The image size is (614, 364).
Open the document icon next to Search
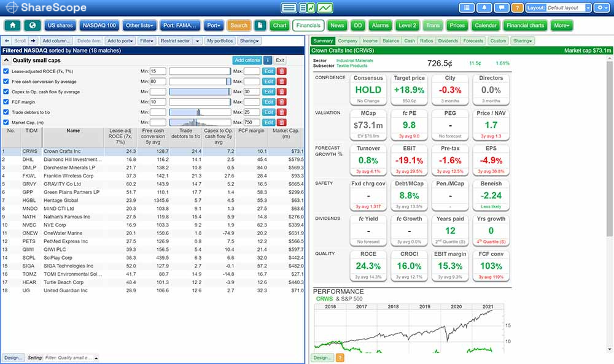[260, 26]
